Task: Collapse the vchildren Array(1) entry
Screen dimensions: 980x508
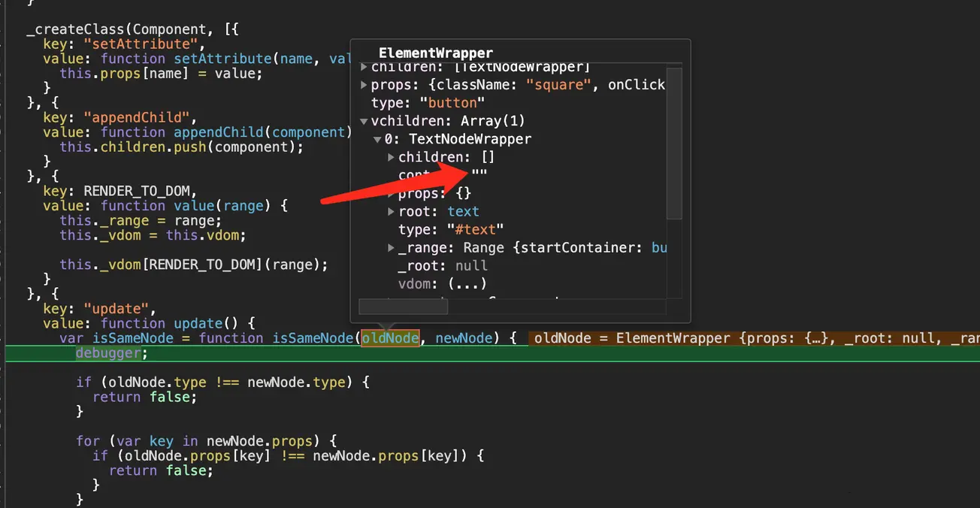Action: click(364, 120)
